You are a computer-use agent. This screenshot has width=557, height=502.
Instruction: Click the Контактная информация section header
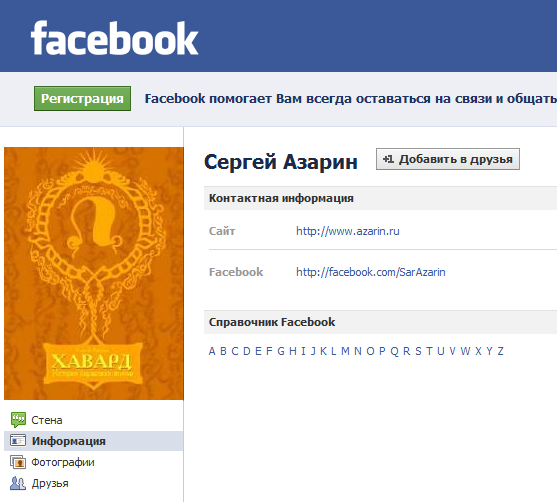point(281,198)
